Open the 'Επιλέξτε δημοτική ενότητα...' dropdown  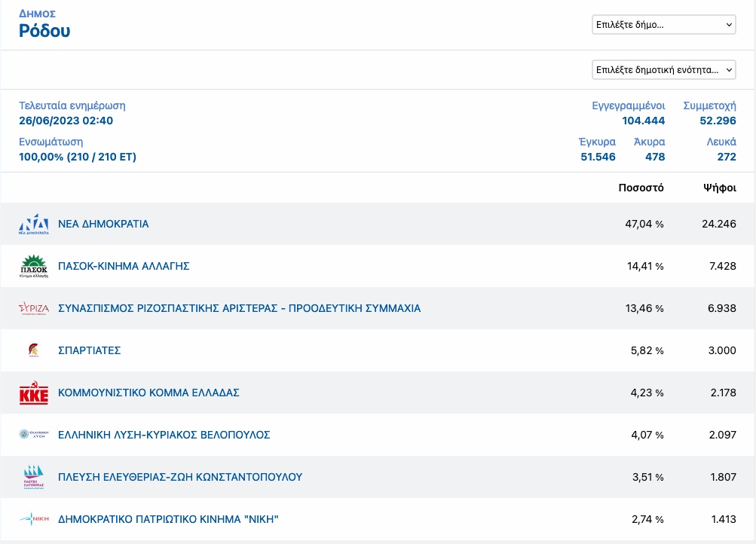point(664,70)
